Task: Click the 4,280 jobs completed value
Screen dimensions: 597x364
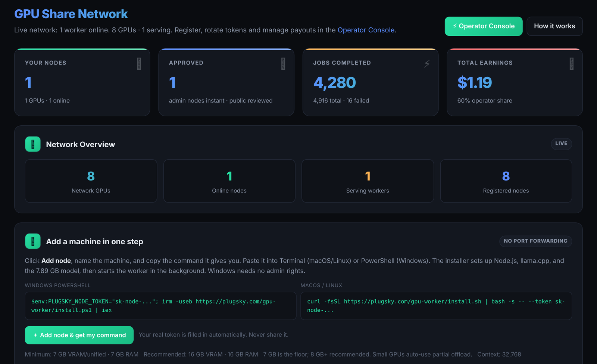Action: coord(334,82)
